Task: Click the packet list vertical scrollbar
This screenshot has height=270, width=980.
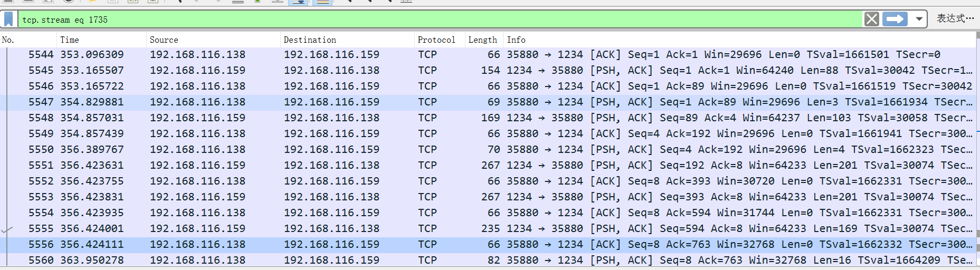Action: pyautogui.click(x=978, y=149)
